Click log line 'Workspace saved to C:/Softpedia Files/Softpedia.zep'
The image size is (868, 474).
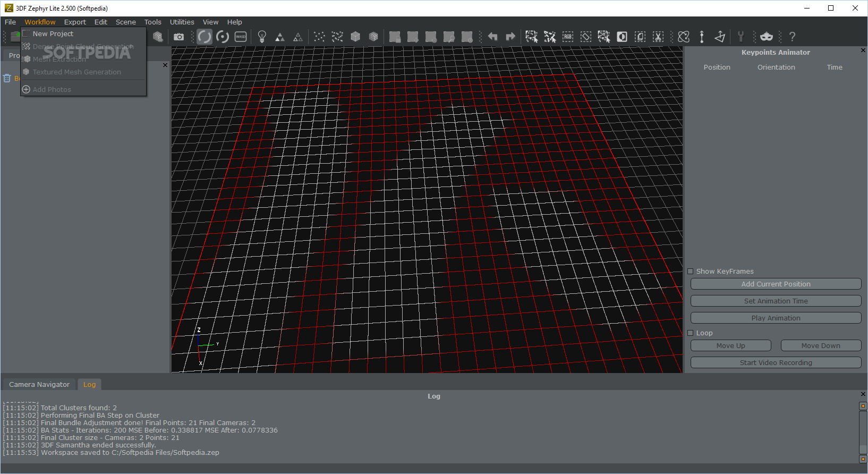[x=111, y=453]
